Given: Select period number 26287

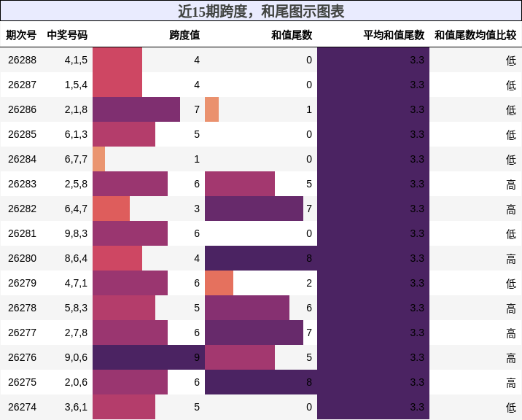Looking at the screenshot, I should [x=22, y=85].
